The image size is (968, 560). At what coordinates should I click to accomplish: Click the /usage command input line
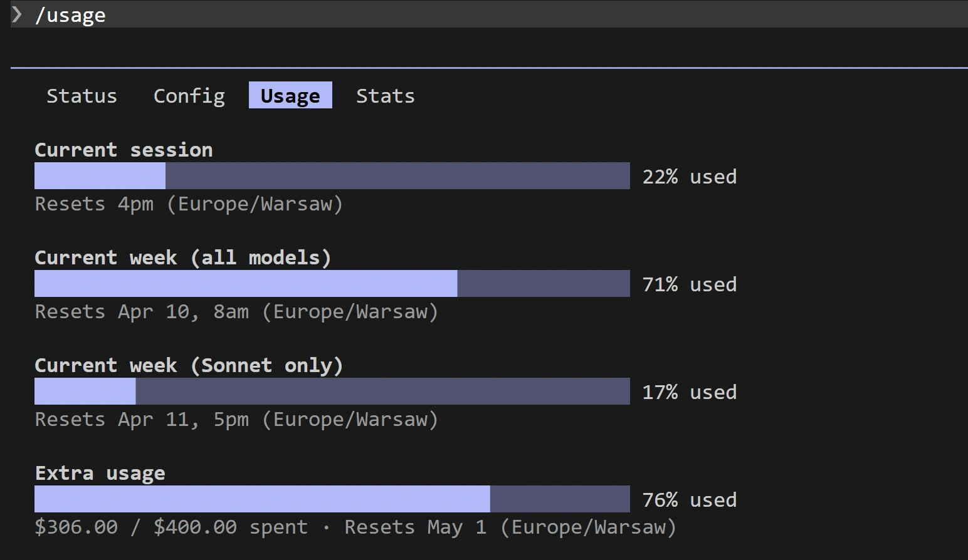(489, 14)
